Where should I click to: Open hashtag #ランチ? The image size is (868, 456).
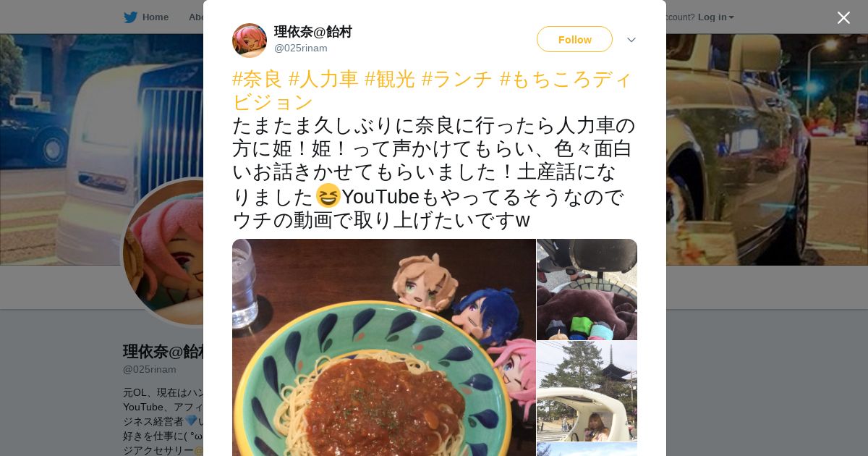(457, 79)
